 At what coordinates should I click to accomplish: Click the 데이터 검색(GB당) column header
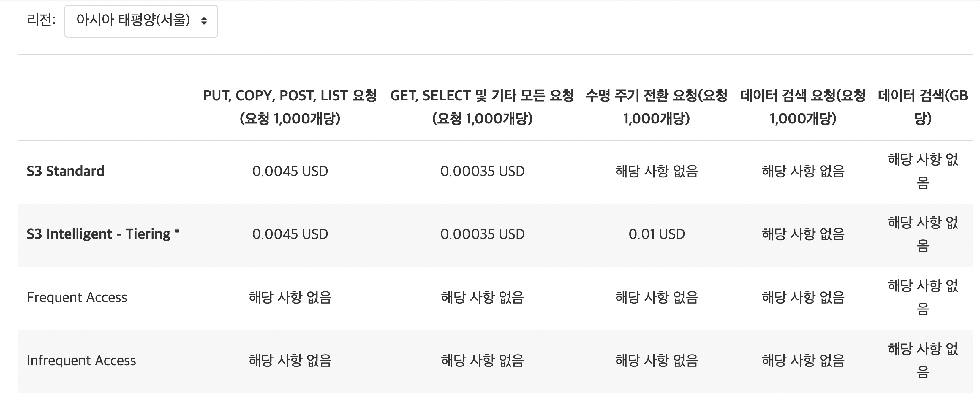pos(923,107)
